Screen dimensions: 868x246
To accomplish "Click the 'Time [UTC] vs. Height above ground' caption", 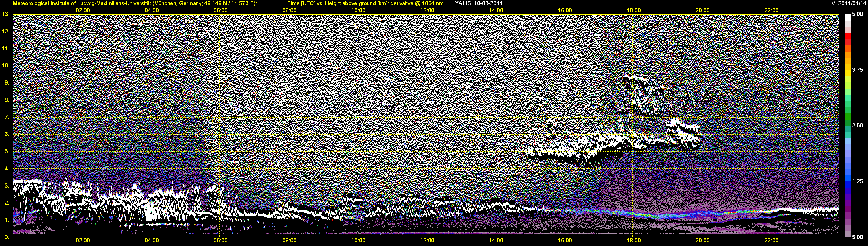I will tap(365, 3).
